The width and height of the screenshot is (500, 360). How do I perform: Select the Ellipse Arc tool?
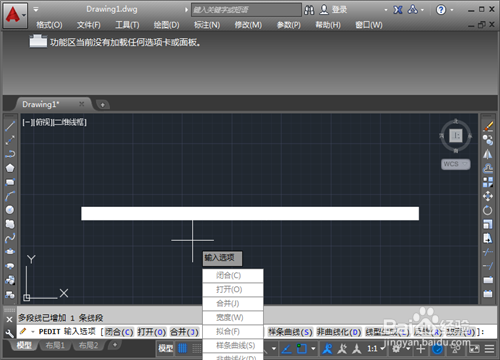pos(10,266)
